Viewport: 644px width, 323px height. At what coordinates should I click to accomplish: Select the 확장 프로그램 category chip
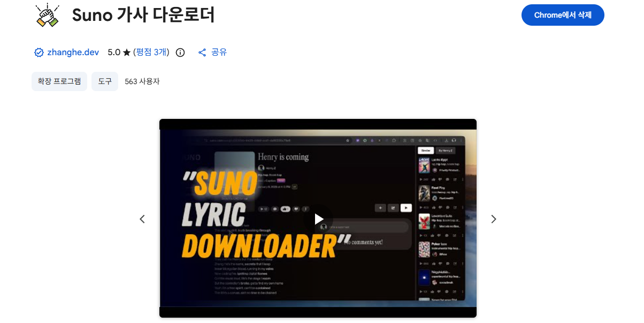tap(59, 81)
